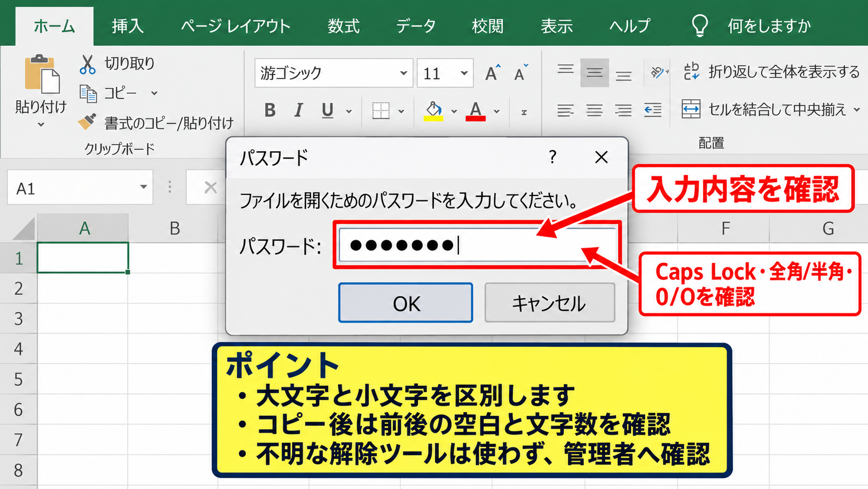Toggle middle vertical alignment
Image resolution: width=868 pixels, height=489 pixels.
[594, 72]
